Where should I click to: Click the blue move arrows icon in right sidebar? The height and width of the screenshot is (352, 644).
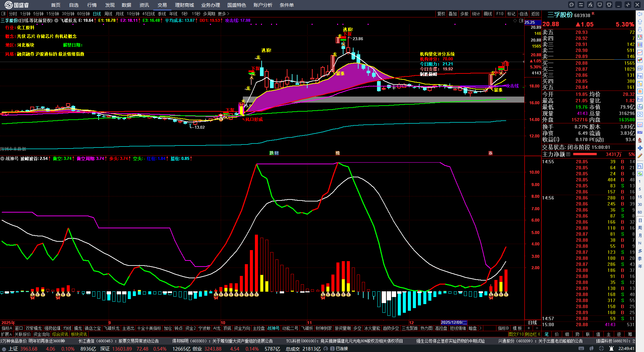(640, 148)
